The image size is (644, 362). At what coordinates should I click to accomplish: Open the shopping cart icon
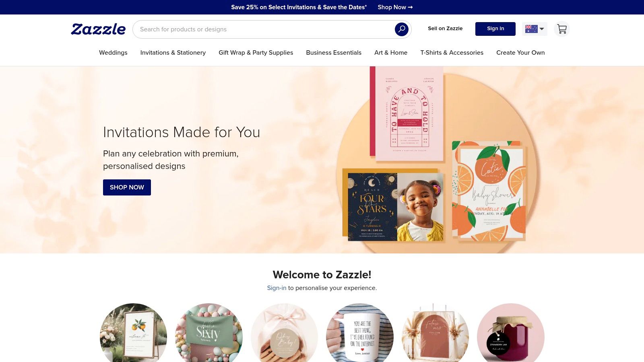561,29
